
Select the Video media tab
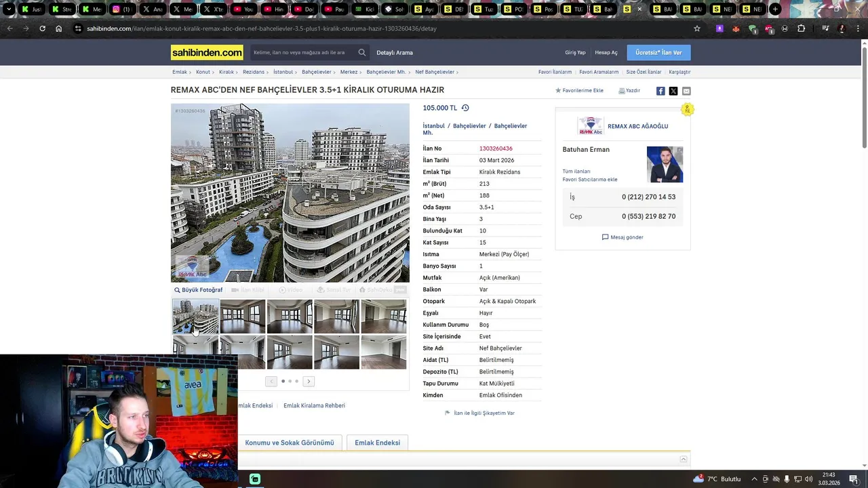[291, 290]
